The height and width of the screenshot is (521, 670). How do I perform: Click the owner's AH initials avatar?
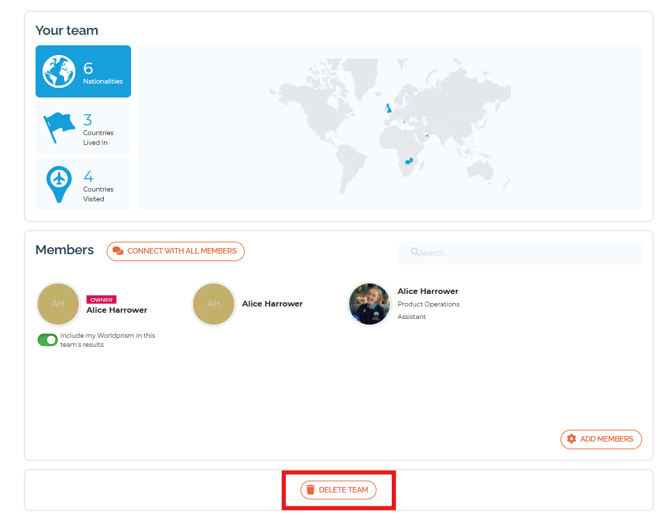(x=58, y=304)
